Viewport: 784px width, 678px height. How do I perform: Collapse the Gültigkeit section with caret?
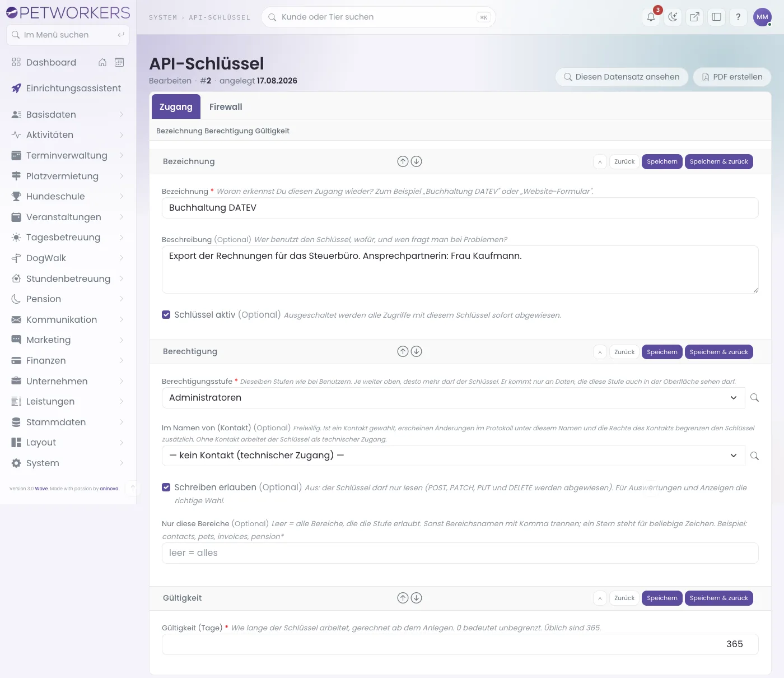[600, 598]
